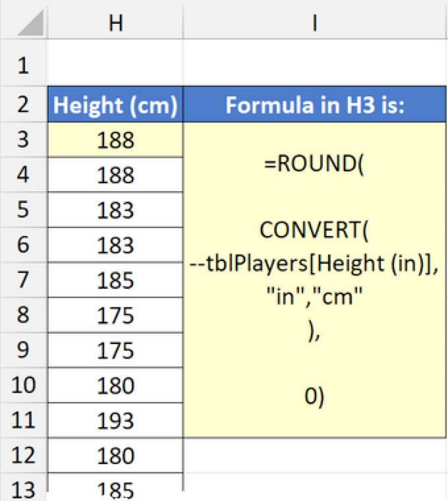
Task: Click the merged ROUND/CONVERT formula cell
Action: tap(315, 280)
